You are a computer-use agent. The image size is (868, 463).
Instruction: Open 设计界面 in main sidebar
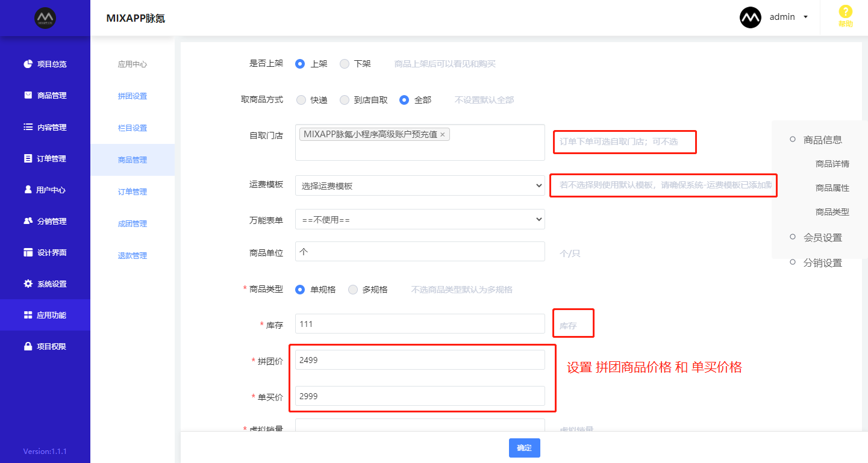pyautogui.click(x=45, y=252)
